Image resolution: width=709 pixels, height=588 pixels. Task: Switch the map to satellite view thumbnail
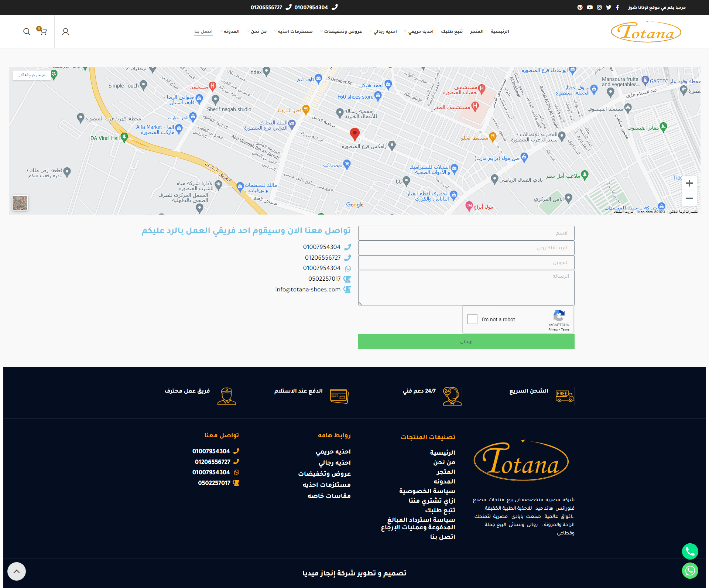(x=20, y=202)
